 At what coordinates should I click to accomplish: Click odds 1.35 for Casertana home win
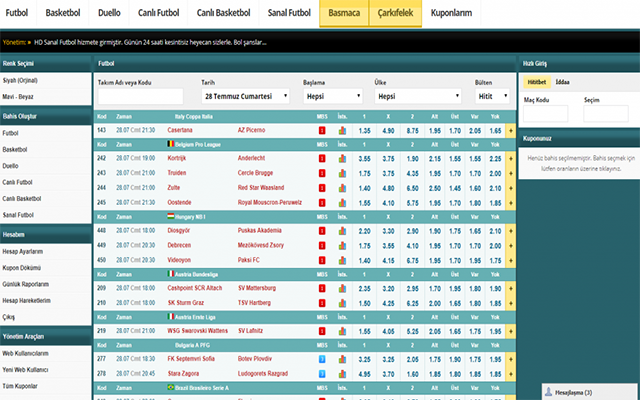point(365,131)
